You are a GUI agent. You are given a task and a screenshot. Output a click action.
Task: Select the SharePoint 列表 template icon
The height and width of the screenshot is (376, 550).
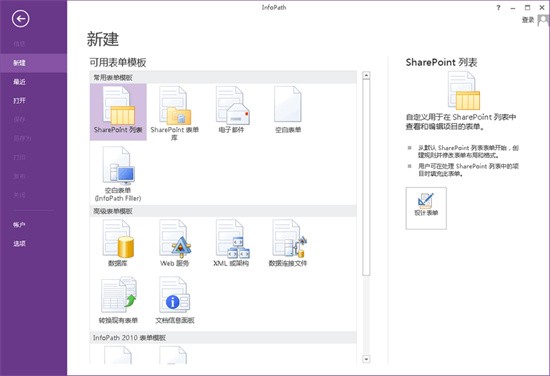click(118, 112)
